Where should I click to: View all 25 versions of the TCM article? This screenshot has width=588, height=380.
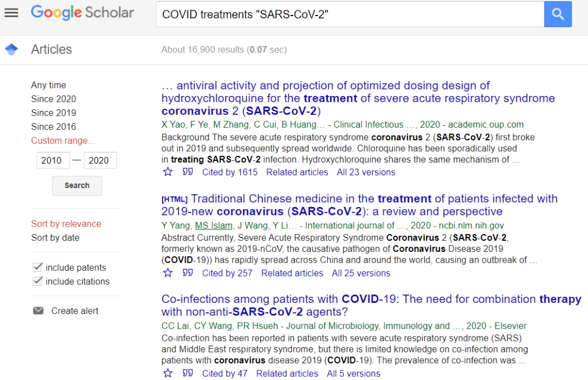[x=361, y=273]
